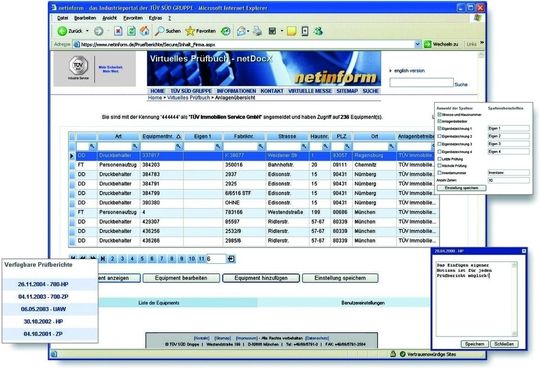This screenshot has width=540, height=370.
Task: Click the page icon in the address bar
Action: [x=76, y=44]
